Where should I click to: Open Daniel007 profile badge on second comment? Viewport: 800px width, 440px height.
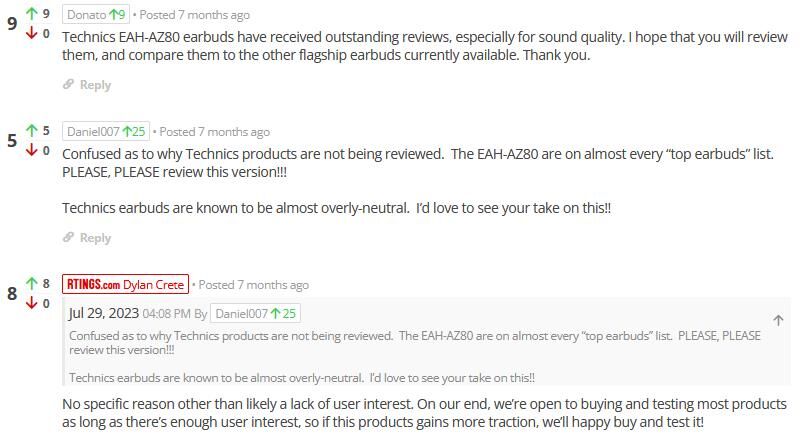(x=106, y=132)
